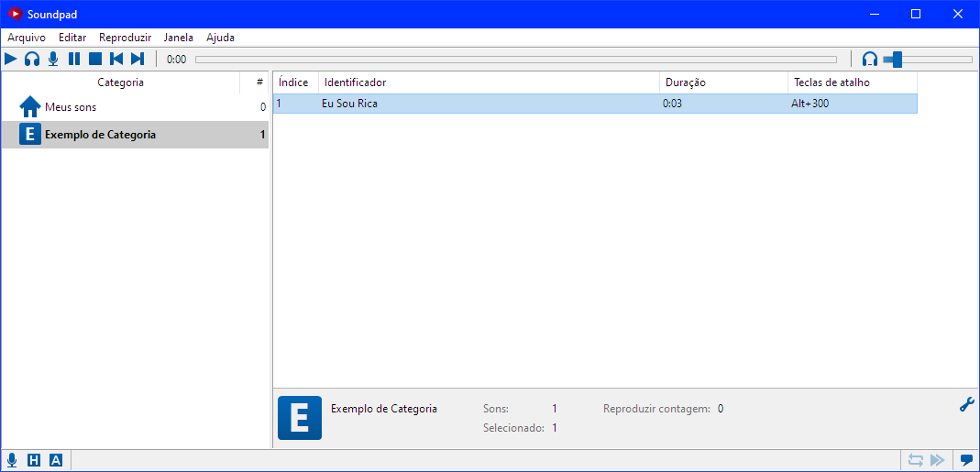Viewport: 980px width, 472px height.
Task: Toggle the repeat loop icon
Action: [x=915, y=460]
